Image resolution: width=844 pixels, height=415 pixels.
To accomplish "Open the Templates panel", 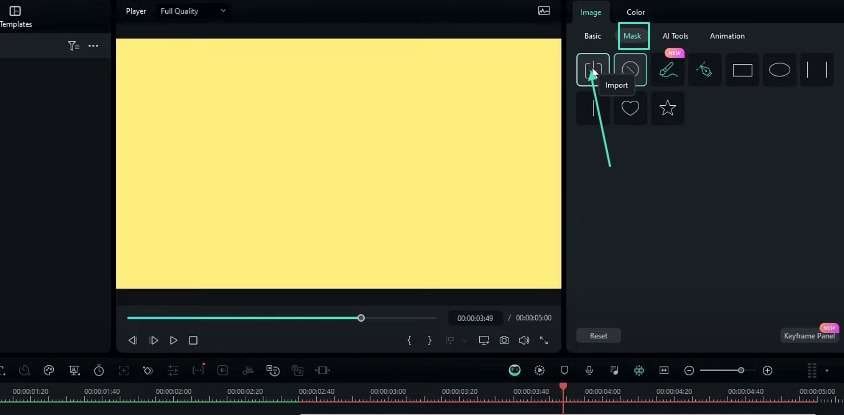I will [x=15, y=17].
